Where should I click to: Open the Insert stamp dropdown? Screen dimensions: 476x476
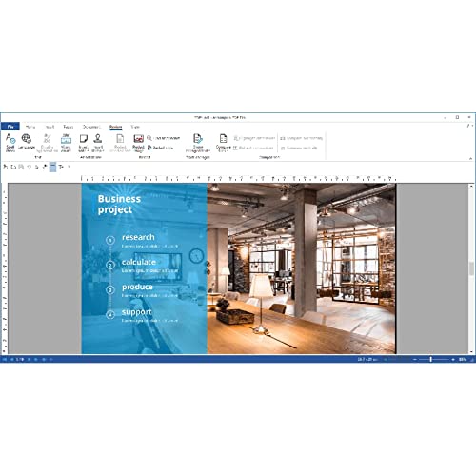[98, 142]
